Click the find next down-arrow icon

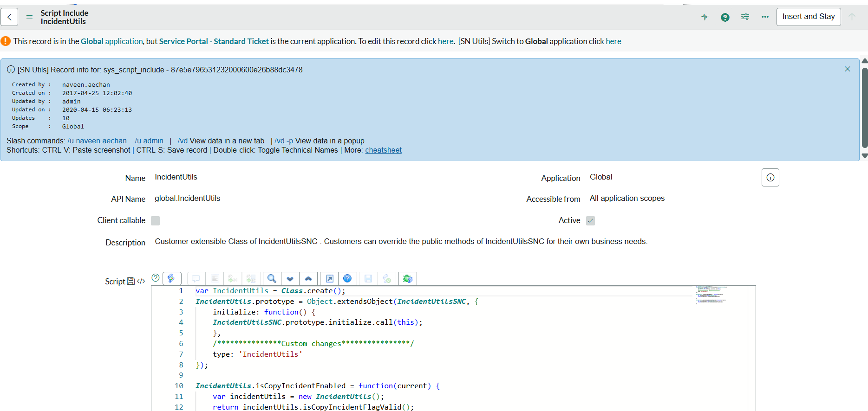coord(290,278)
